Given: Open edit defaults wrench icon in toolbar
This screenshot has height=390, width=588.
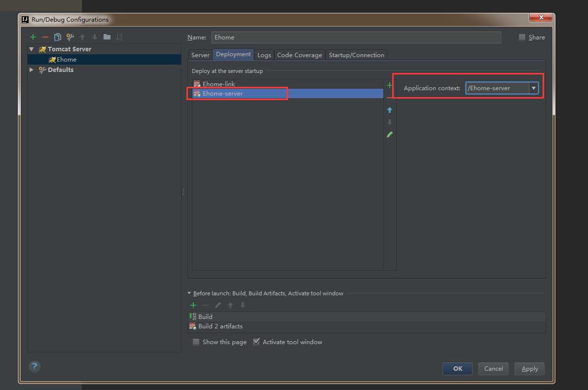Looking at the screenshot, I should (x=70, y=36).
